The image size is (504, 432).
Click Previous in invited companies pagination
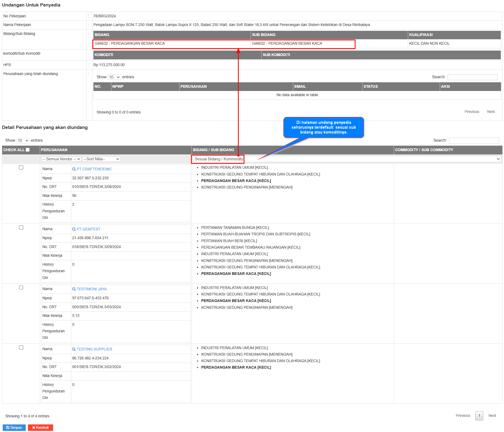point(472,112)
